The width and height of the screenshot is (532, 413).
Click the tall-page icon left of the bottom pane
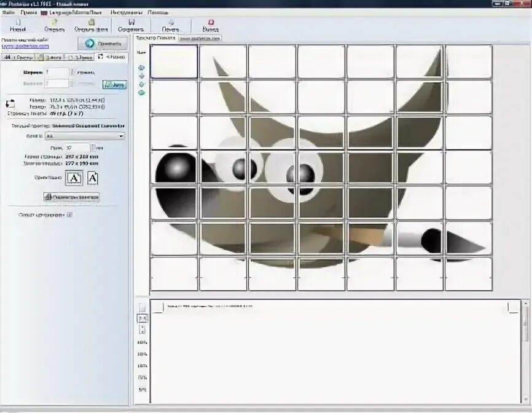(143, 329)
